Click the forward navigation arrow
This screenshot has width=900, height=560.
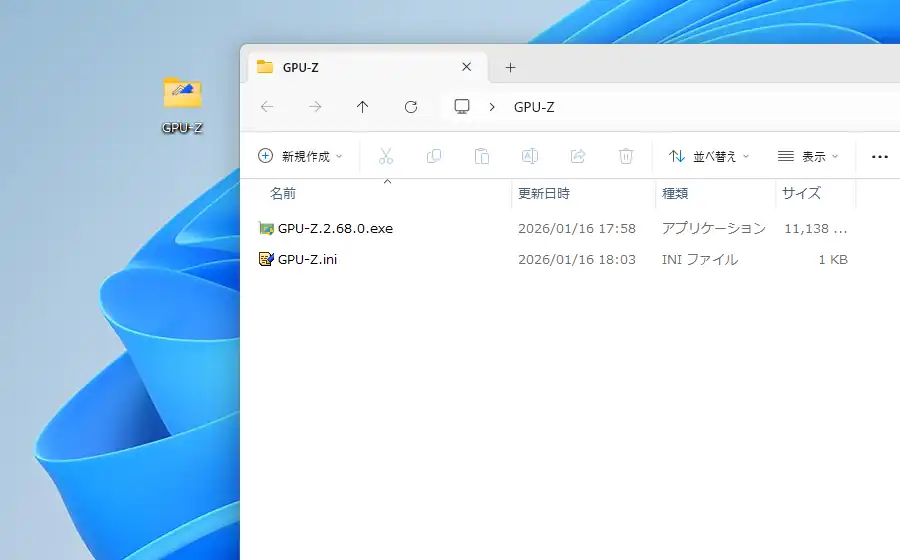(315, 107)
